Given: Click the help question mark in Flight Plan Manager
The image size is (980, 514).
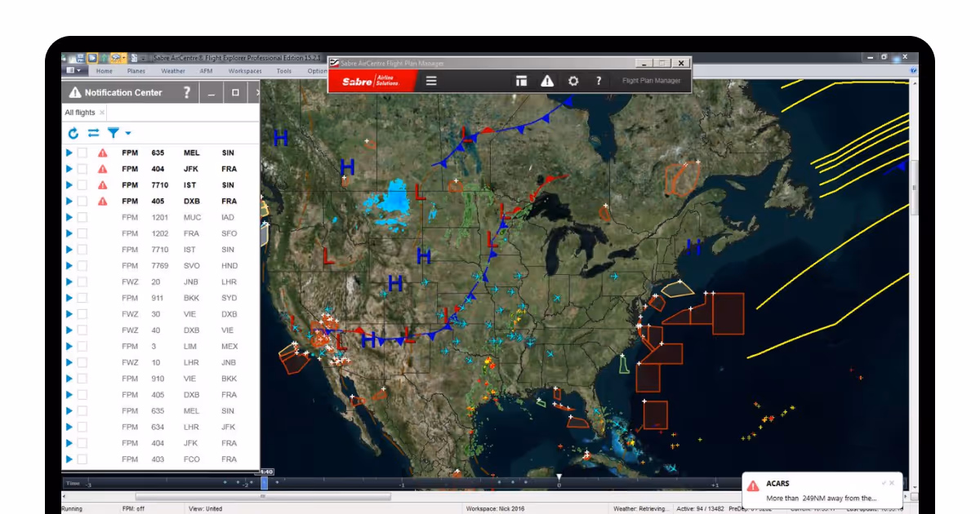Looking at the screenshot, I should [599, 81].
